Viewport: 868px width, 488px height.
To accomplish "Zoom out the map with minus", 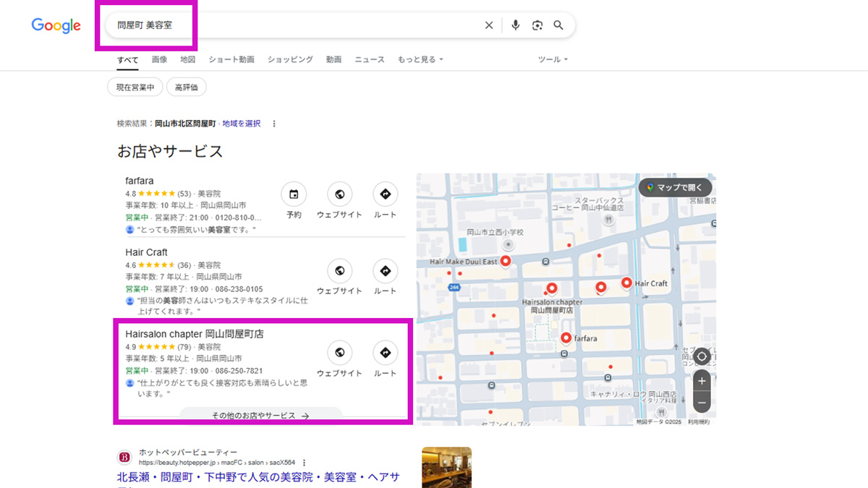I will [702, 402].
